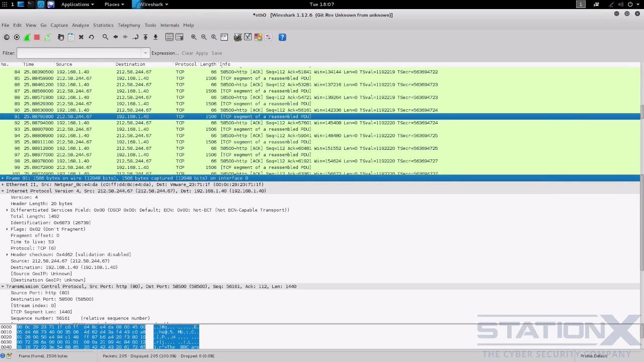This screenshot has width=644, height=362.
Task: Select packet number 95 row
Action: 320,142
